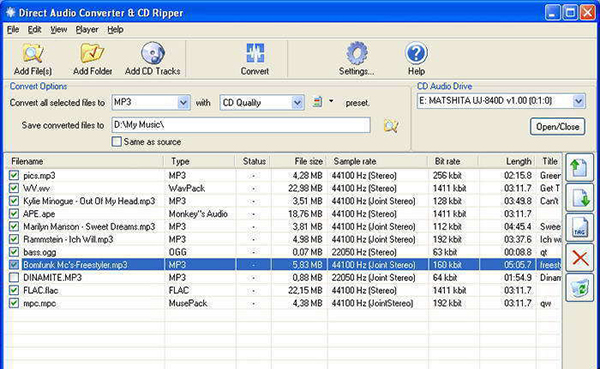Expand the preset options arrow next to the preset icon
This screenshot has width=600, height=369.
pyautogui.click(x=331, y=101)
